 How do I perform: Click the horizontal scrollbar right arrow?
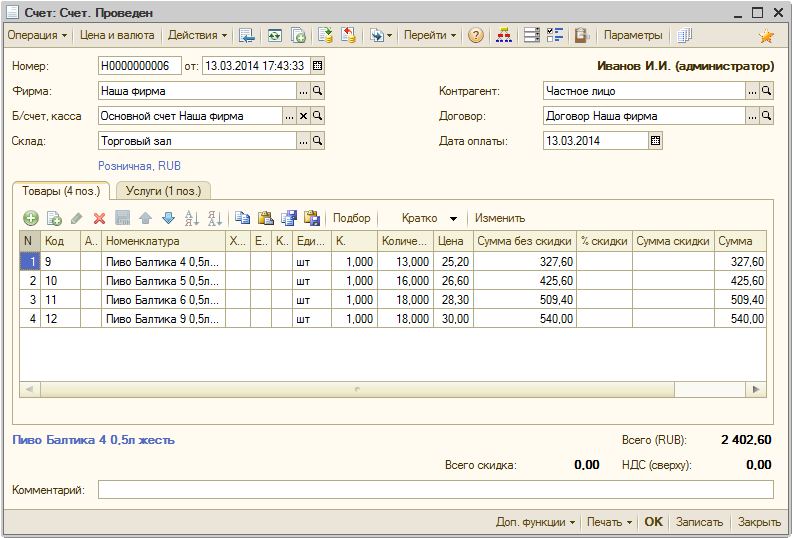[756, 389]
